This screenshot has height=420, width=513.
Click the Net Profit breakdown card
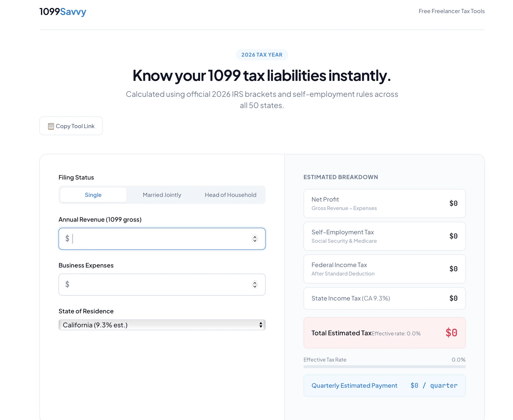click(384, 203)
